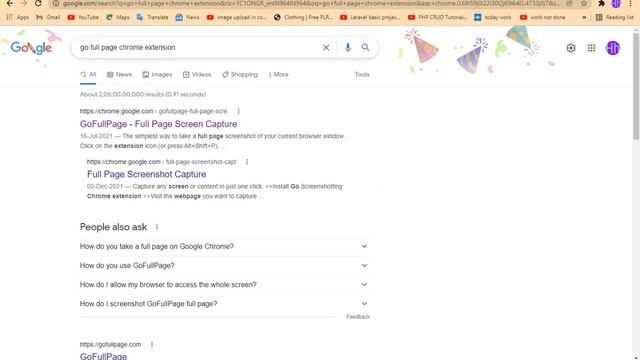Open Google settings gear icon
The image size is (640, 360).
tap(571, 48)
